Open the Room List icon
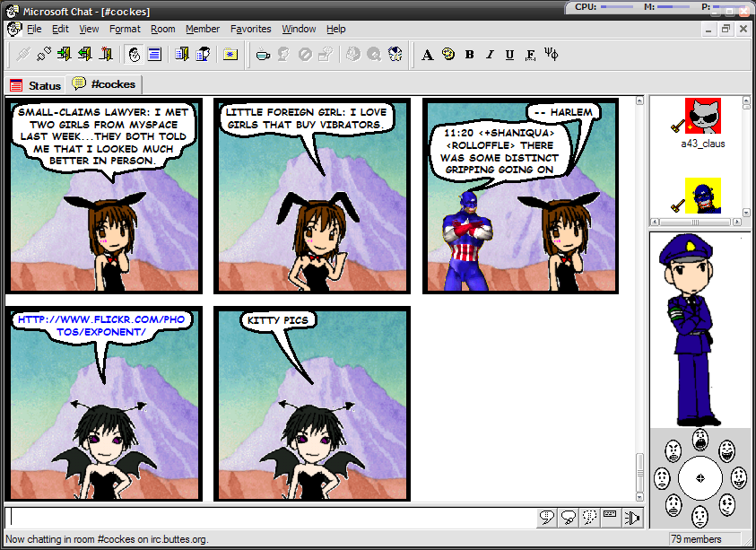Viewport: 756px width, 550px height. pyautogui.click(x=182, y=55)
